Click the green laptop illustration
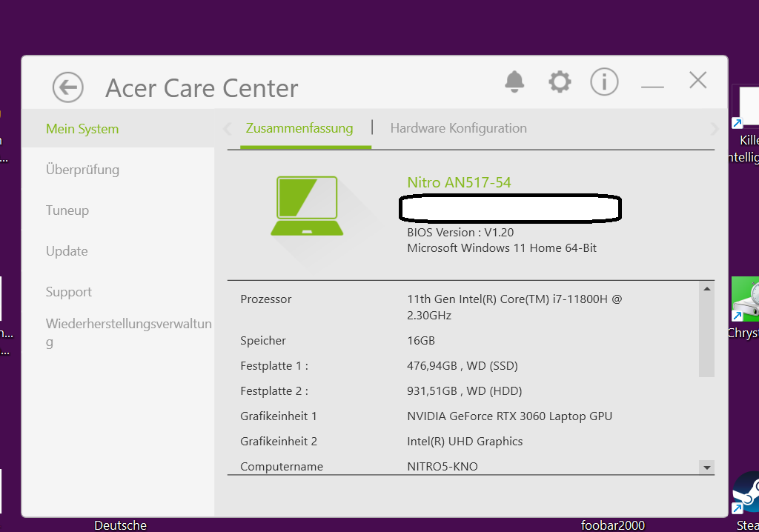Viewport: 759px width, 532px height. [307, 206]
